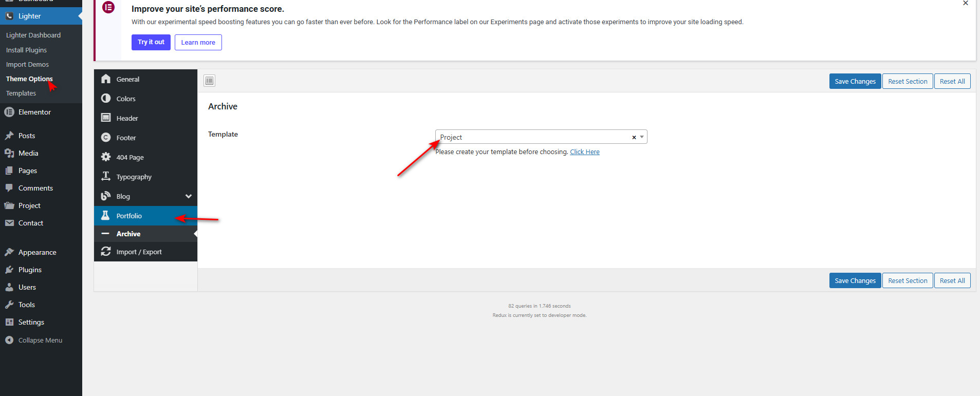Open the General settings tab

click(x=127, y=79)
